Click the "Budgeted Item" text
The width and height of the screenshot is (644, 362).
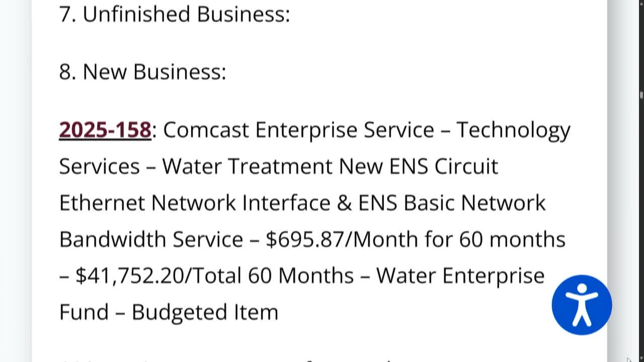205,312
